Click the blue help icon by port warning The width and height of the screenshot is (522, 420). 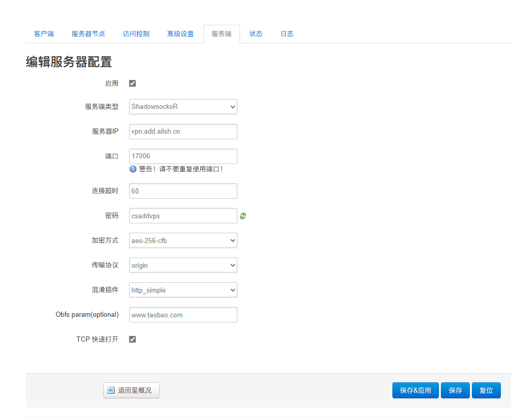tap(133, 169)
